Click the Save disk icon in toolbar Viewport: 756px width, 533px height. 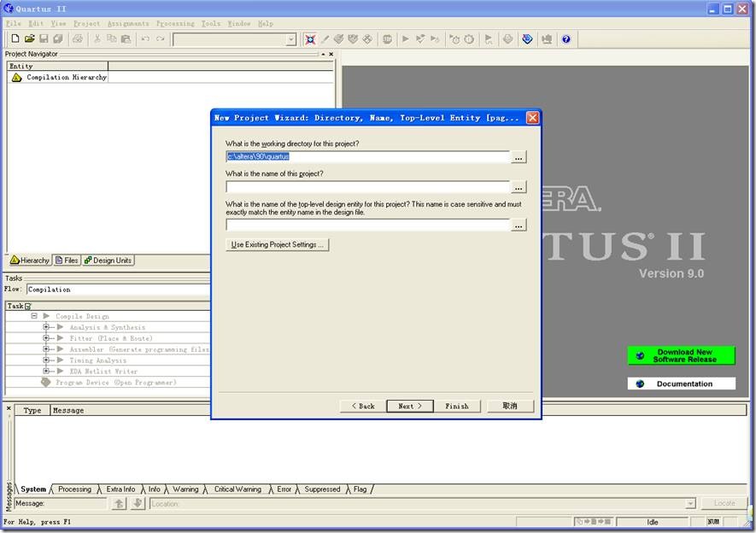(x=44, y=39)
